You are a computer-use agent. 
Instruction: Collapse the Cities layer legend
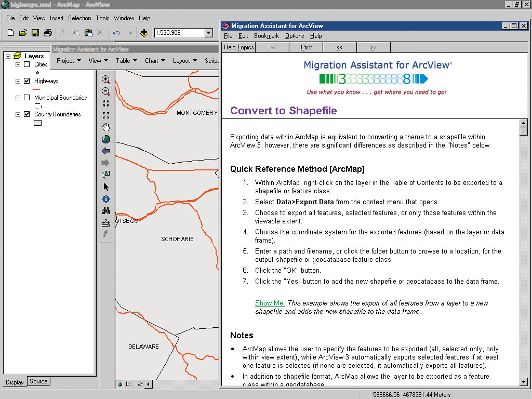18,64
